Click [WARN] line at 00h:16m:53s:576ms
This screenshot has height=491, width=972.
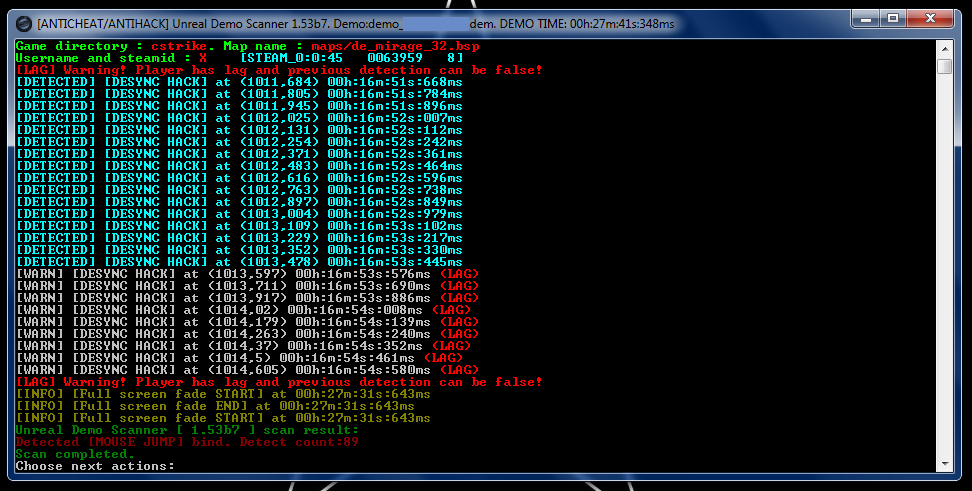(247, 274)
